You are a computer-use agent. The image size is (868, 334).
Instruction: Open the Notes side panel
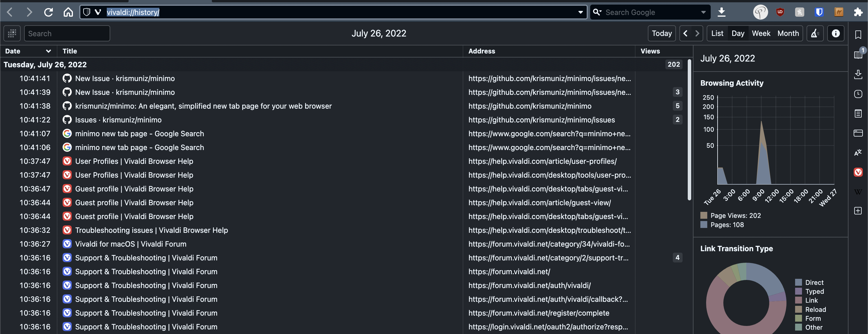click(858, 114)
